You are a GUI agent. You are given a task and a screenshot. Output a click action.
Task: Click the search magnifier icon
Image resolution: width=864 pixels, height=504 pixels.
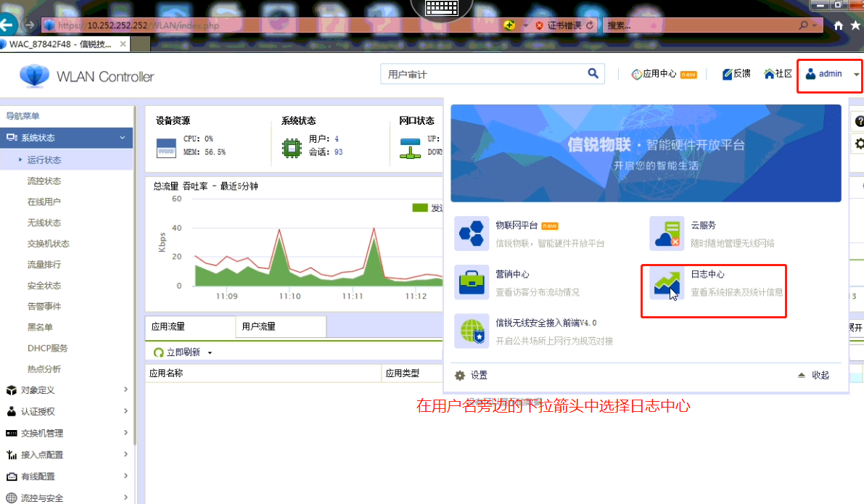(x=593, y=73)
